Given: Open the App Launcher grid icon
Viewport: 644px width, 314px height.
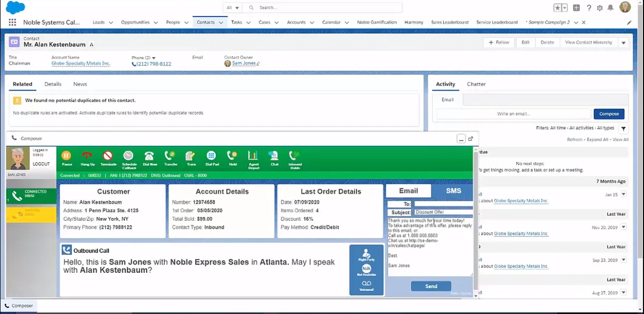Looking at the screenshot, I should (x=12, y=23).
